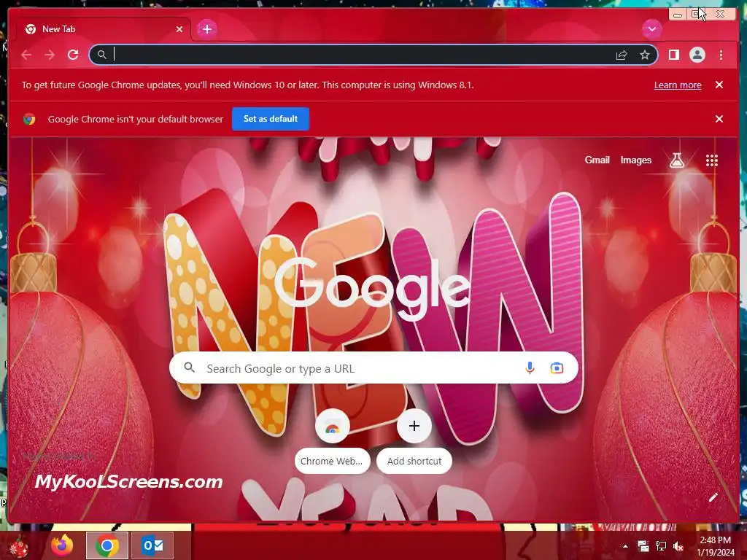Select the New Tab tab

click(x=104, y=29)
